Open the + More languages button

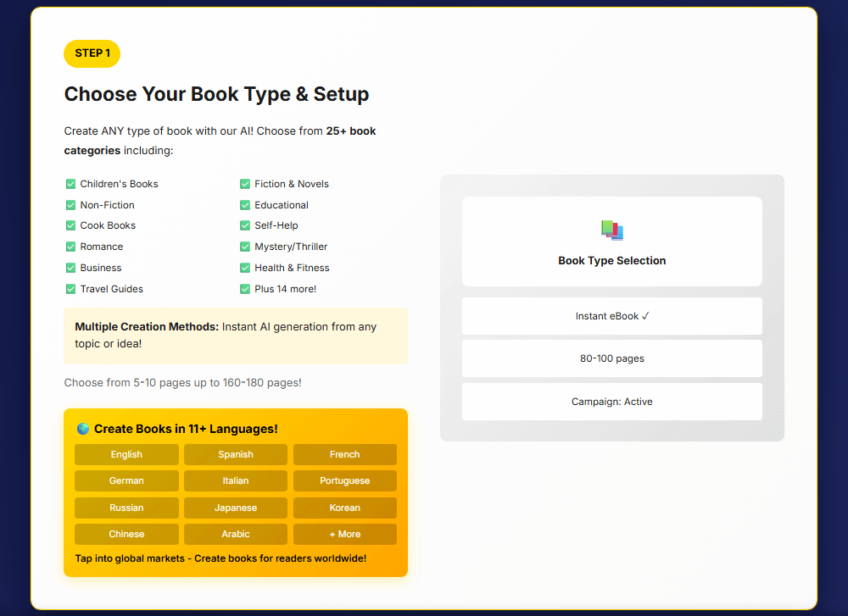click(x=344, y=534)
